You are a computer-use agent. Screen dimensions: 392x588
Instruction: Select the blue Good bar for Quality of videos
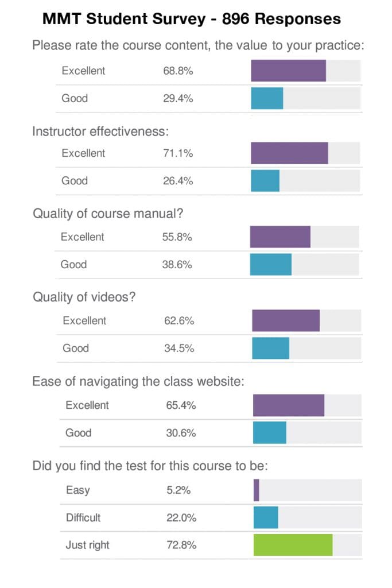[x=270, y=348]
